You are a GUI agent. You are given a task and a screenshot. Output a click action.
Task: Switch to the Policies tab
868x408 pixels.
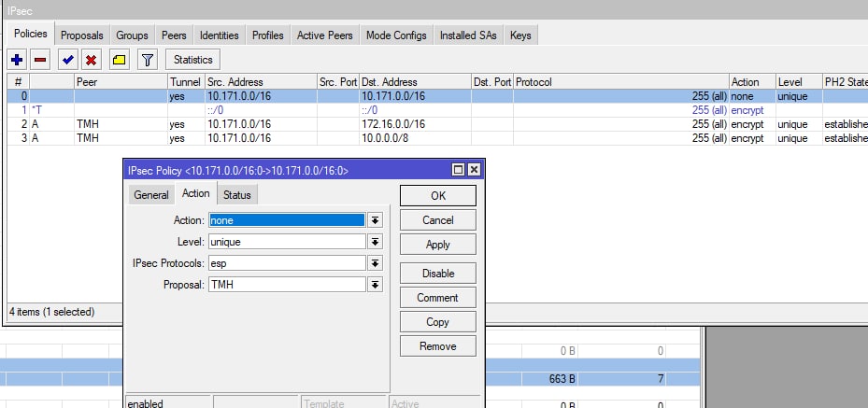(x=31, y=34)
